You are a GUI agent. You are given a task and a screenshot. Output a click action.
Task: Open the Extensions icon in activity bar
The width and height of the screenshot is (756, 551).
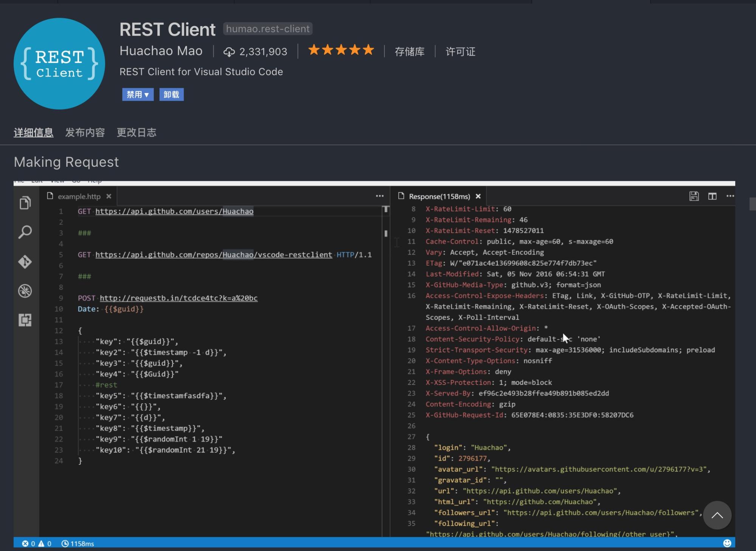tap(25, 320)
